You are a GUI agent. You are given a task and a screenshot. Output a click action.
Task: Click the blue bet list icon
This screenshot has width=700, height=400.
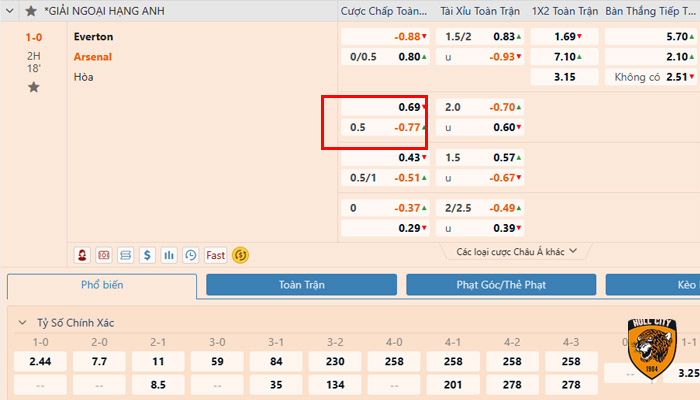[x=126, y=255]
